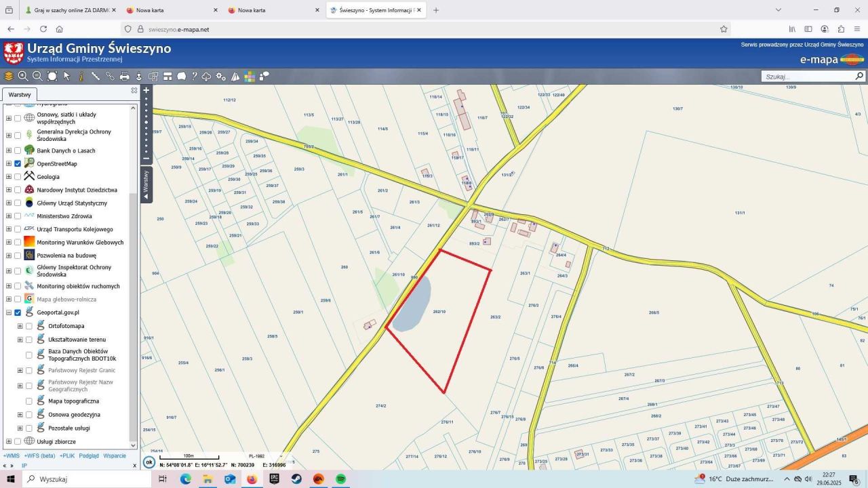Click the +WMS link

12,456
